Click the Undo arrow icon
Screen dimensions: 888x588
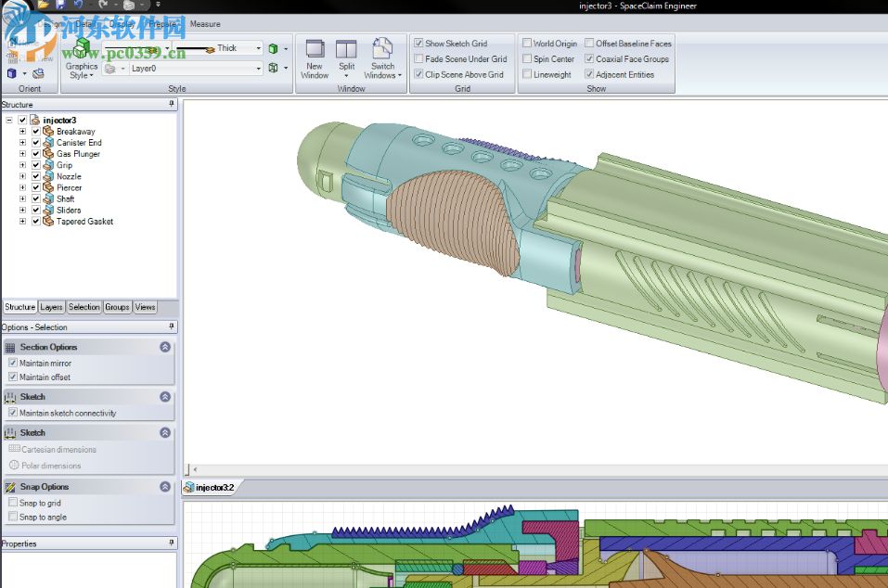coord(78,6)
